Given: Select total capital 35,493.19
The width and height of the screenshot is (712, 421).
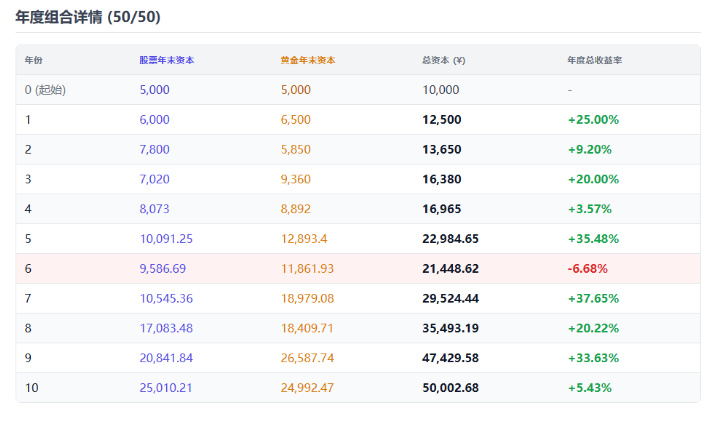Looking at the screenshot, I should pos(450,328).
